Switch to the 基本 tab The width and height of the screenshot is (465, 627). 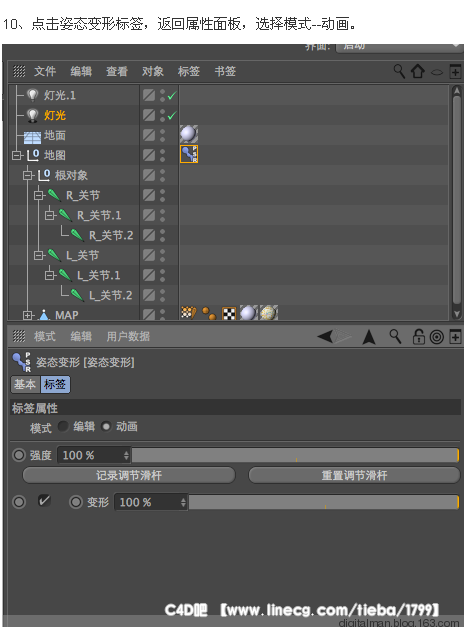click(25, 384)
